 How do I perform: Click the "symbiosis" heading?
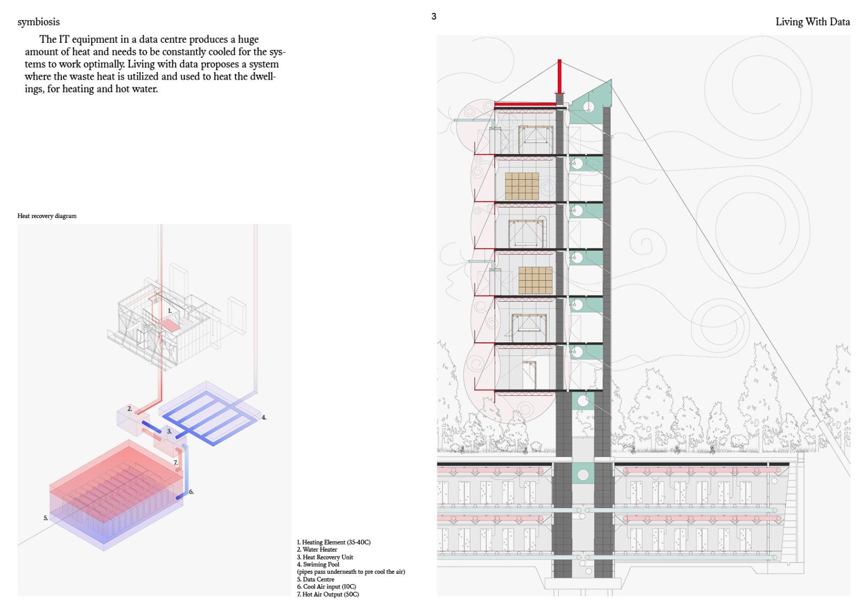pos(39,22)
